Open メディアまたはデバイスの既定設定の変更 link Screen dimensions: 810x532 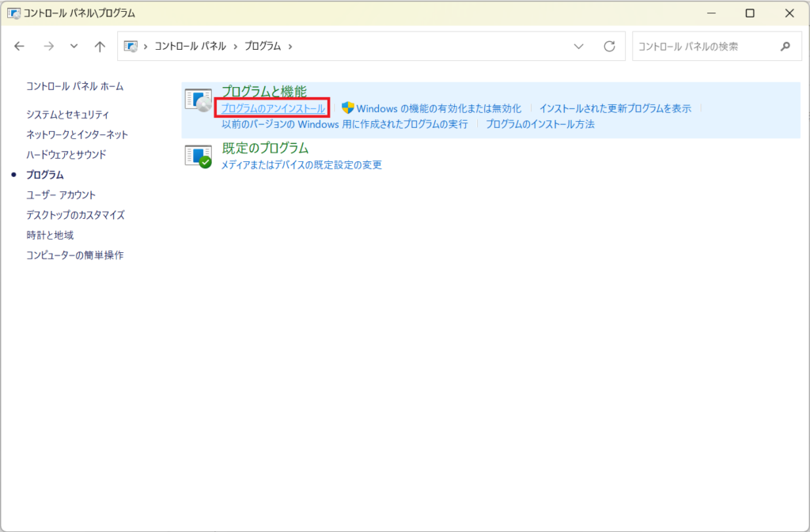pyautogui.click(x=301, y=165)
